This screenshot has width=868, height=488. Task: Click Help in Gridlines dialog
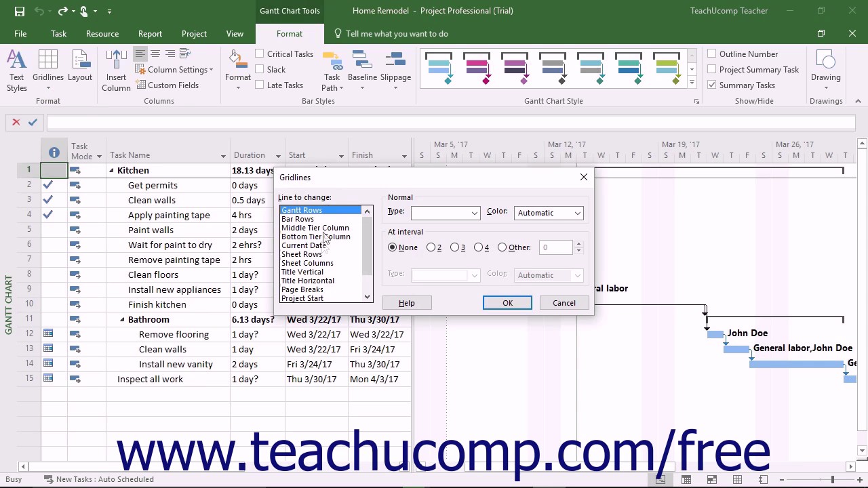click(x=407, y=303)
